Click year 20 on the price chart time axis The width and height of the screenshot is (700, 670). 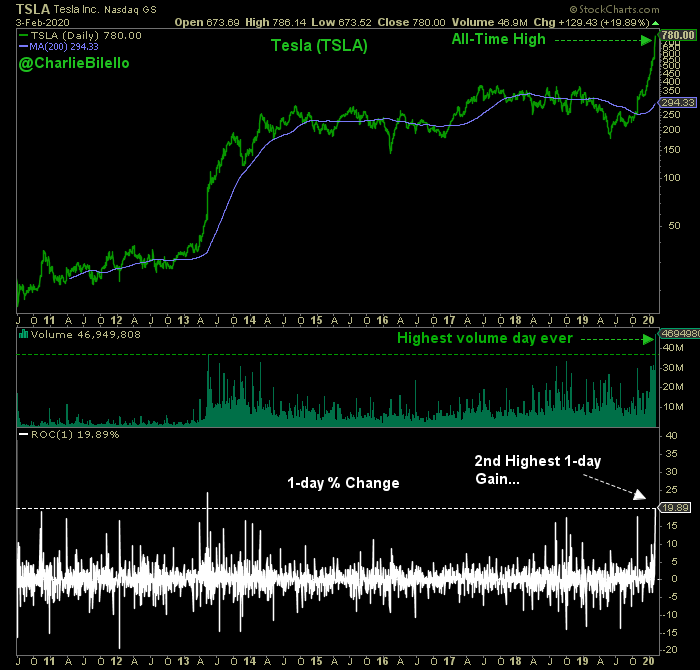648,320
